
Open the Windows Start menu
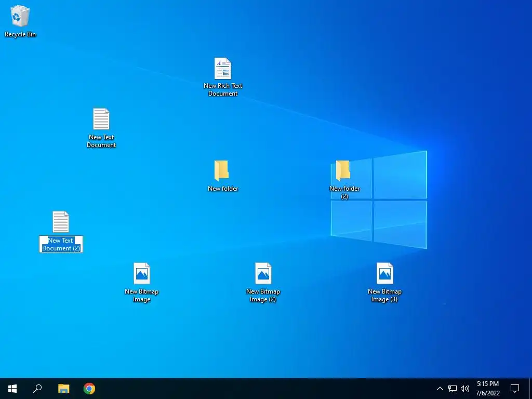tap(12, 389)
